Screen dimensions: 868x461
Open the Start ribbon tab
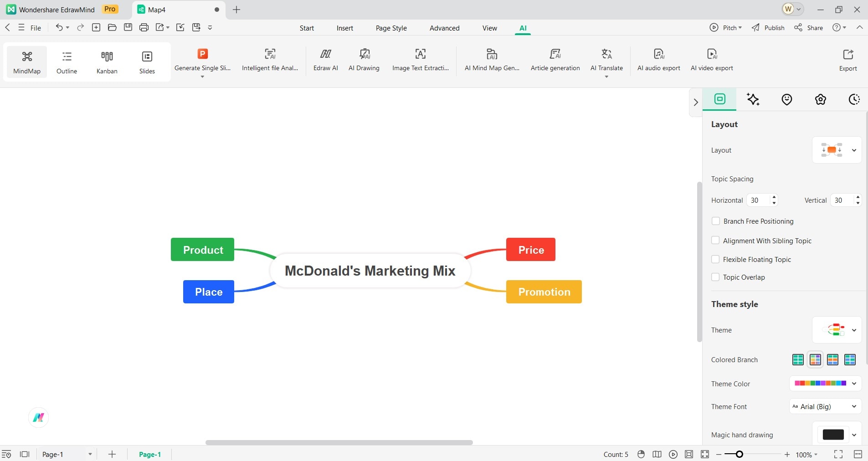(x=307, y=28)
